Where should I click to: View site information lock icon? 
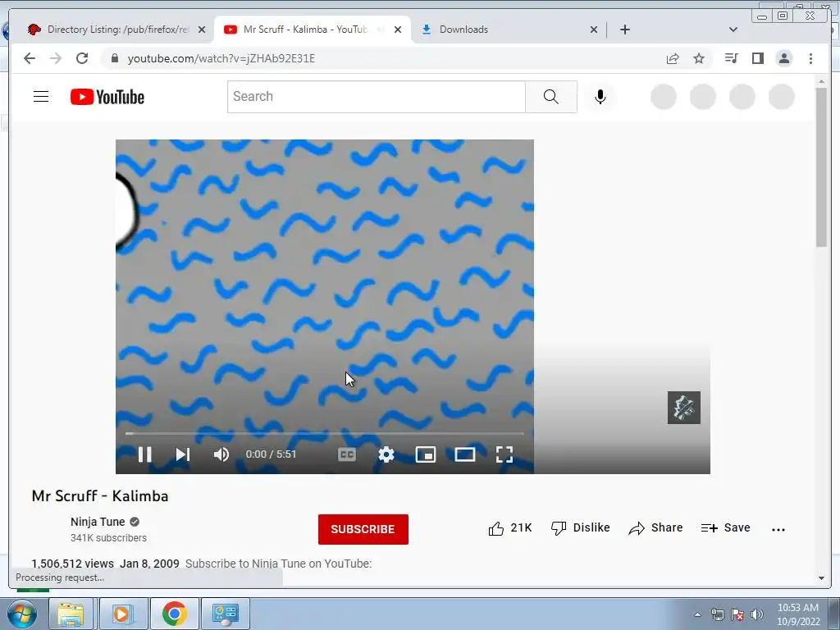tap(114, 58)
